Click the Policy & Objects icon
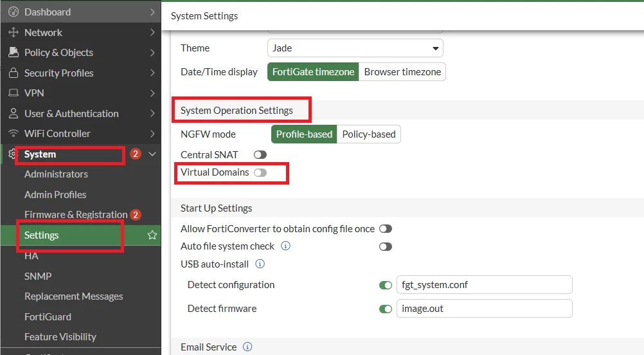Screen dimensions: 644x355 [13, 52]
